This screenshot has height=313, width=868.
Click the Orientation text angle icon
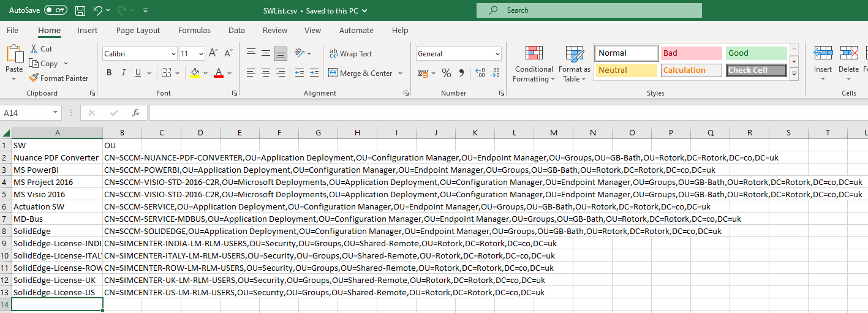coord(300,53)
